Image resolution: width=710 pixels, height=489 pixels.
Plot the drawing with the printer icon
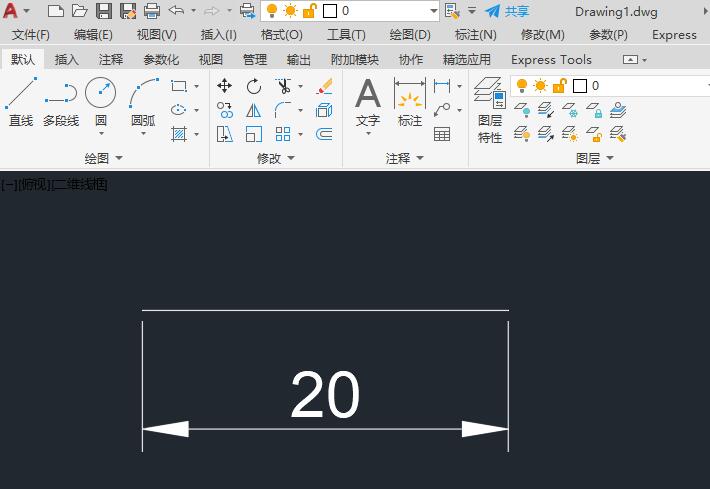pyautogui.click(x=152, y=10)
